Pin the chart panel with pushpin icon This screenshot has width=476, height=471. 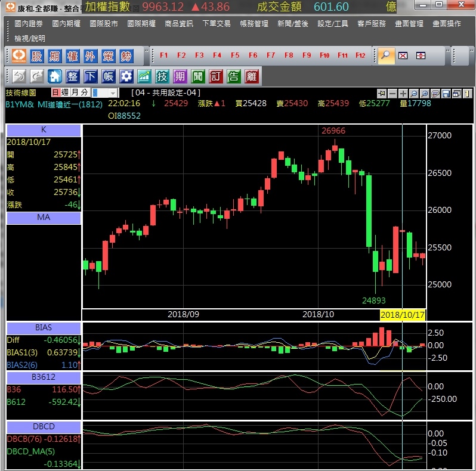tap(382, 94)
